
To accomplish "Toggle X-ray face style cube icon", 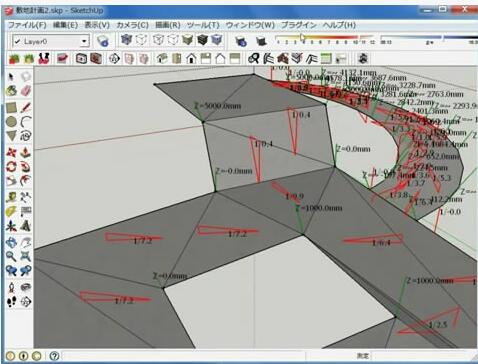I will tap(126, 40).
